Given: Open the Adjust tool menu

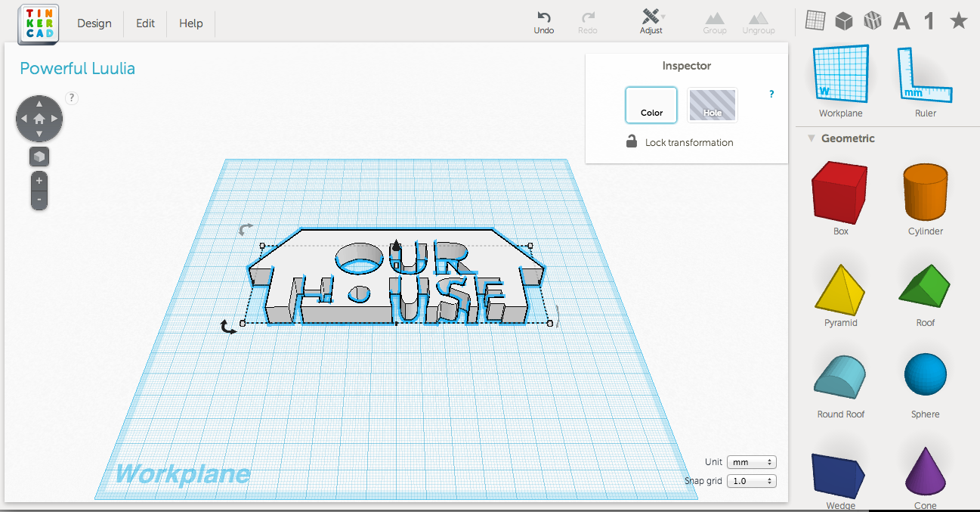Looking at the screenshot, I should [651, 20].
